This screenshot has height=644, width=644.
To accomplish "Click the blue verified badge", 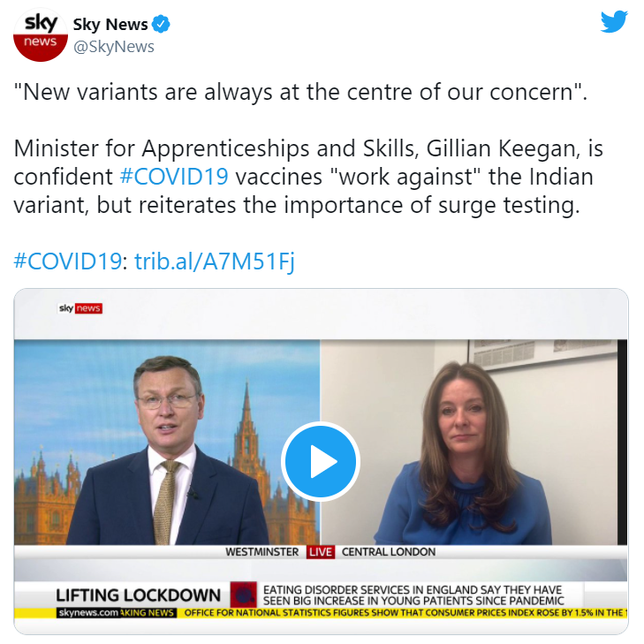I will point(161,24).
